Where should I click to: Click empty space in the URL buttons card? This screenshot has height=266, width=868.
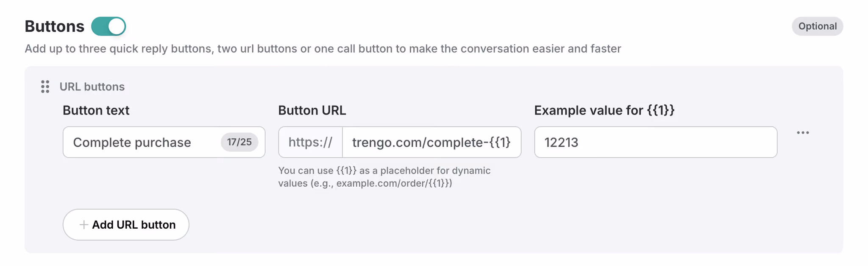509,221
